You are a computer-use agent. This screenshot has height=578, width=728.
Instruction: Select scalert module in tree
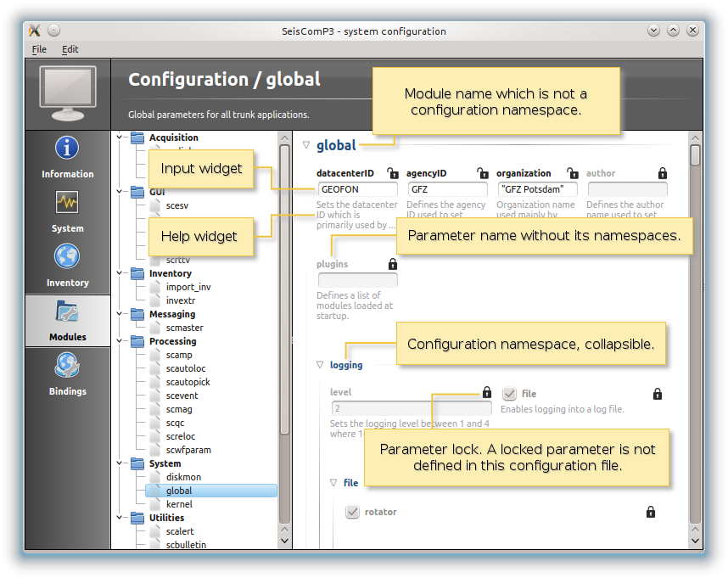pos(180,531)
